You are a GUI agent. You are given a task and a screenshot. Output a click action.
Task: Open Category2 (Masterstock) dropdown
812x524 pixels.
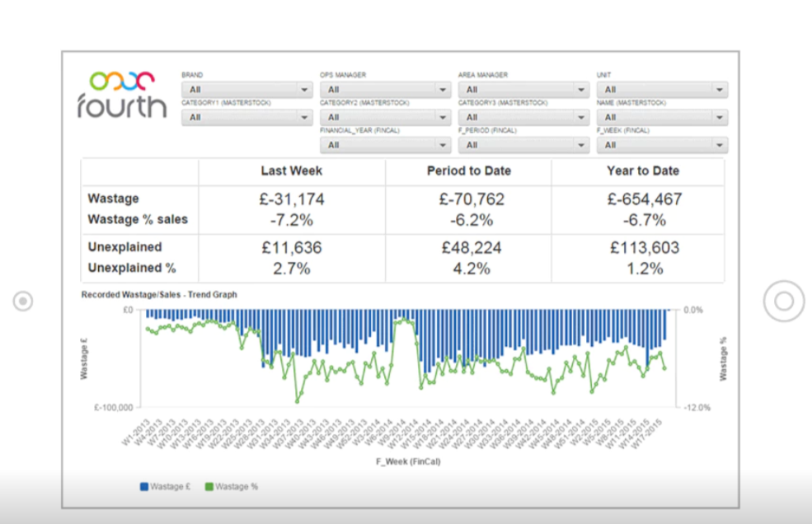click(x=385, y=118)
